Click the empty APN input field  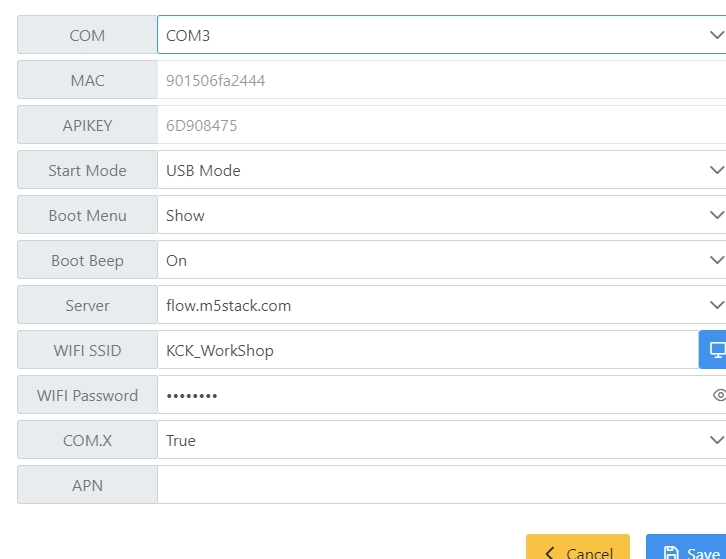[440, 485]
